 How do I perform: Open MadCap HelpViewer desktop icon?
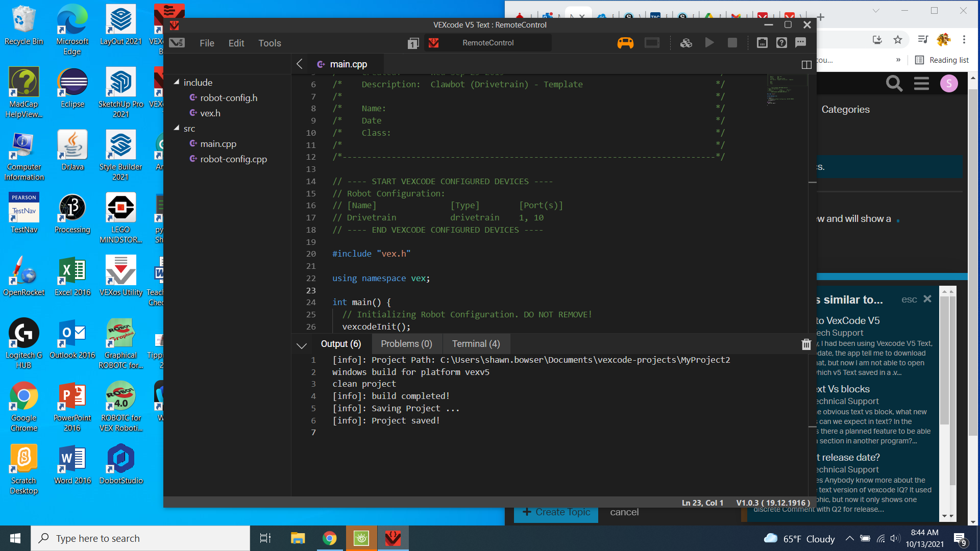click(23, 93)
